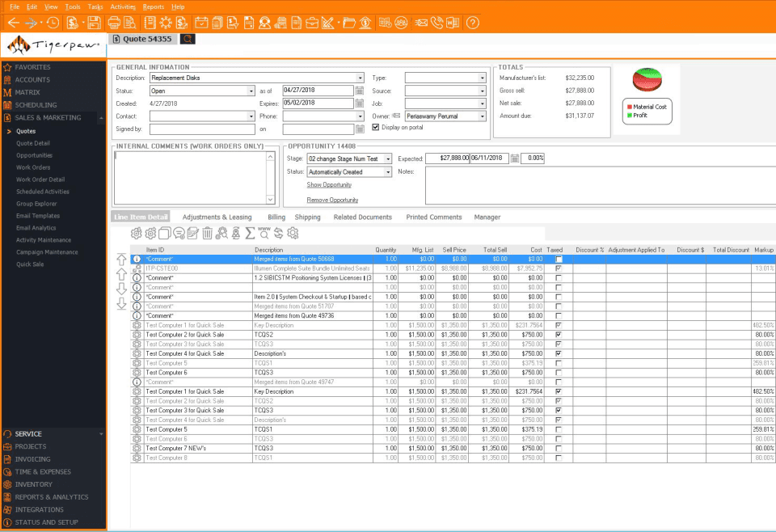Click the swap arrows refresh line icon

[x=279, y=233]
